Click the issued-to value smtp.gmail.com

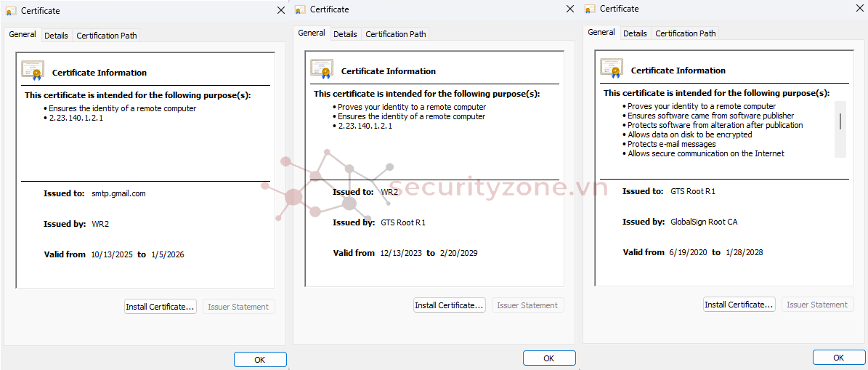click(x=118, y=194)
